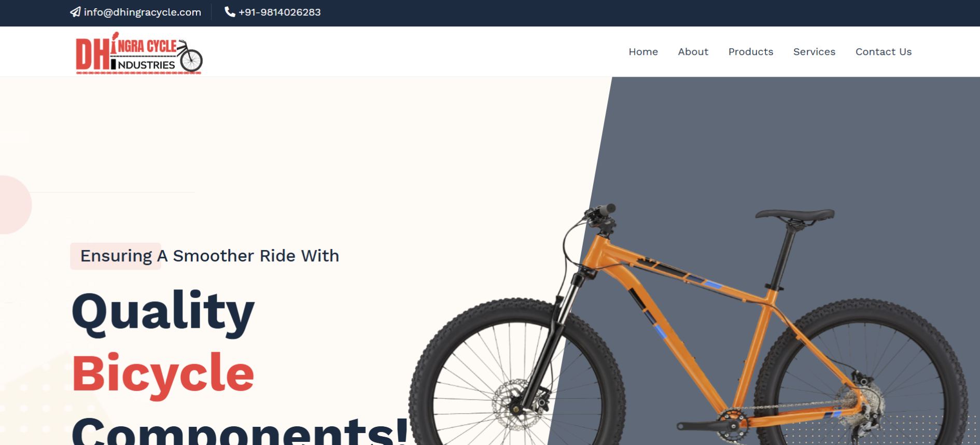Click the bicycle graphic in the logo
Image resolution: width=980 pixels, height=445 pixels.
coord(190,55)
